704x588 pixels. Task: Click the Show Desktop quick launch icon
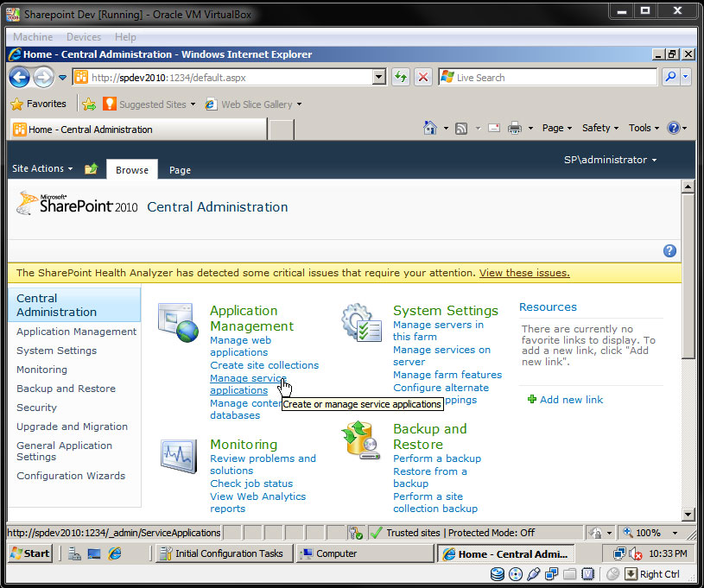click(94, 553)
